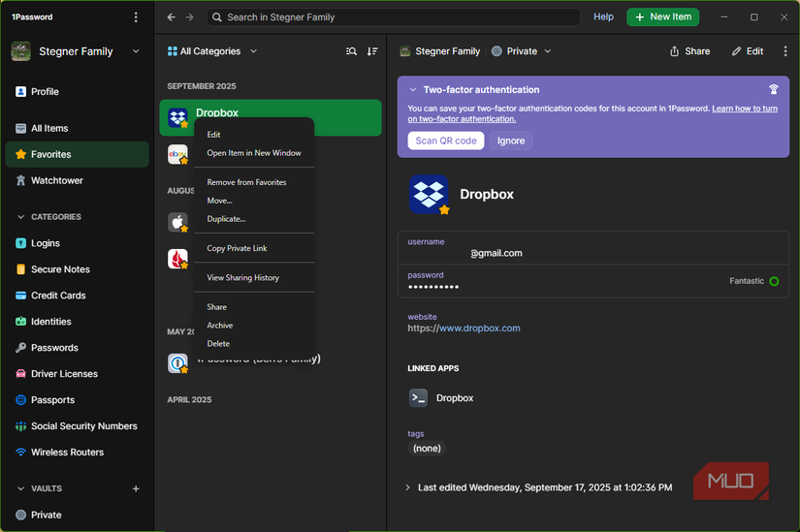Click the linked app Dropbox entry
Screen dimensions: 800x532
click(x=441, y=398)
